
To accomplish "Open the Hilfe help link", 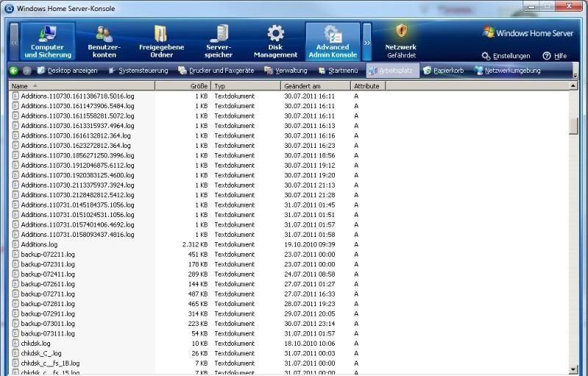I will (x=555, y=56).
